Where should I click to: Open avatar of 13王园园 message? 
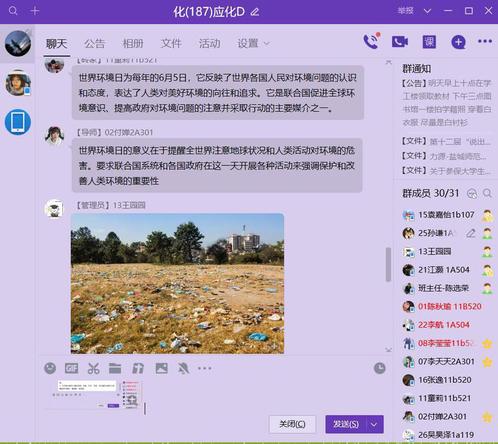pyautogui.click(x=54, y=209)
